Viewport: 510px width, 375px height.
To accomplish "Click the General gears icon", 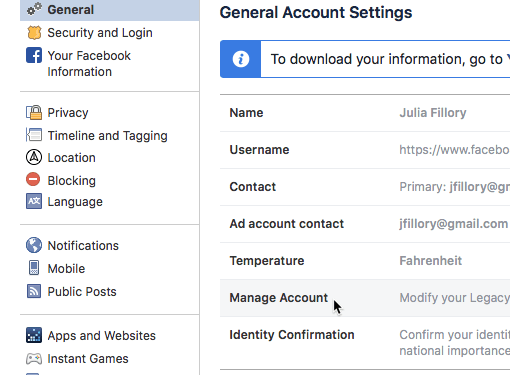I will (34, 9).
